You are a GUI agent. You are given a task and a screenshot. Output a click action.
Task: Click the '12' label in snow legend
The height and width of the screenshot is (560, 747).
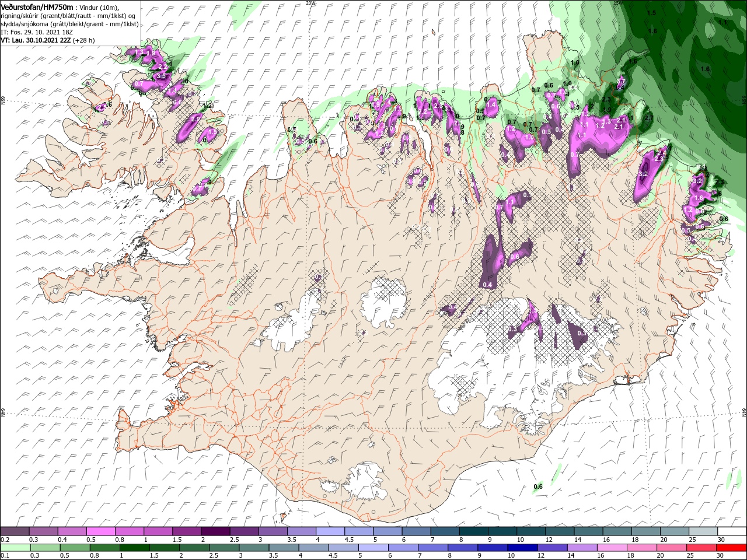click(x=549, y=540)
